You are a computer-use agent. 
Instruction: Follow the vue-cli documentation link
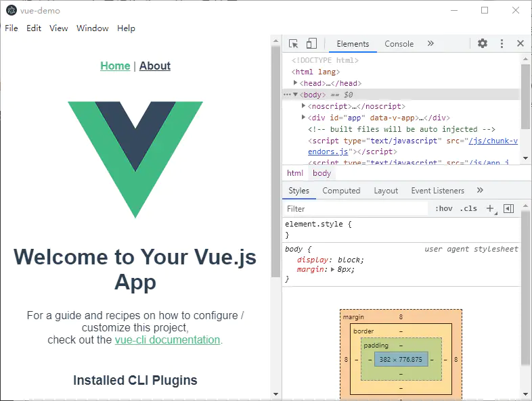pyautogui.click(x=167, y=339)
